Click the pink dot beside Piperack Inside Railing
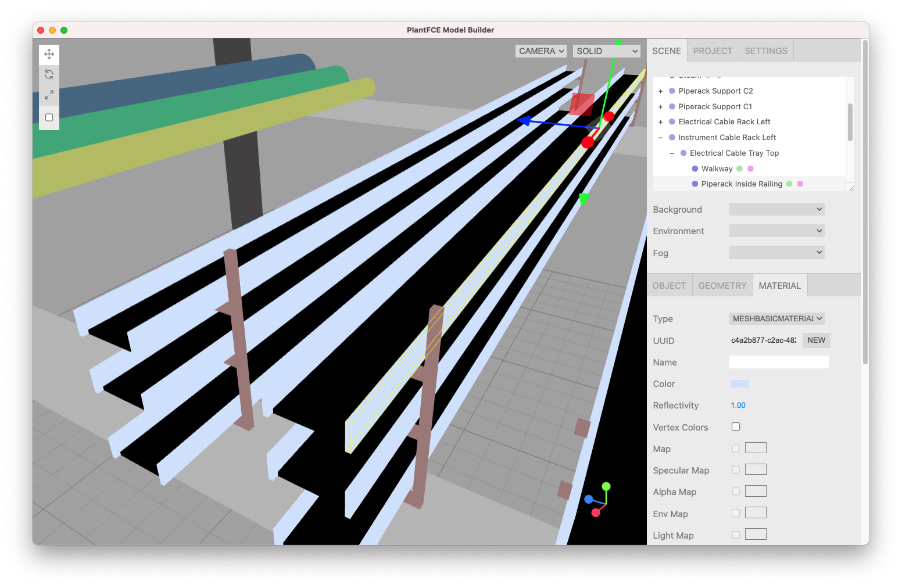 pos(801,184)
